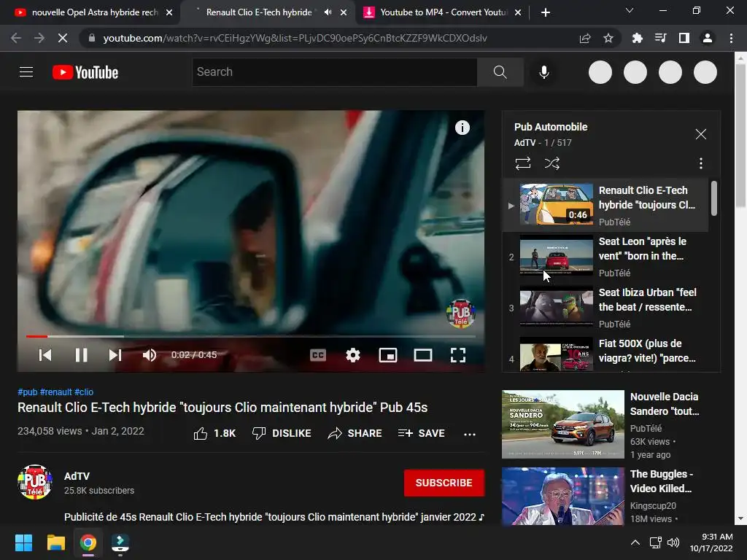Viewport: 747px width, 560px height.
Task: Go to the YouTube home logo
Action: click(85, 72)
